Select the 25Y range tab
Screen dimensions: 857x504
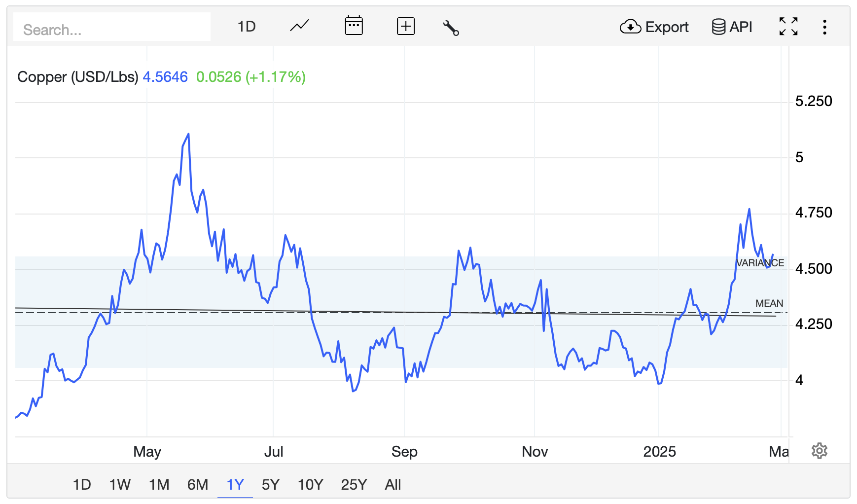354,485
